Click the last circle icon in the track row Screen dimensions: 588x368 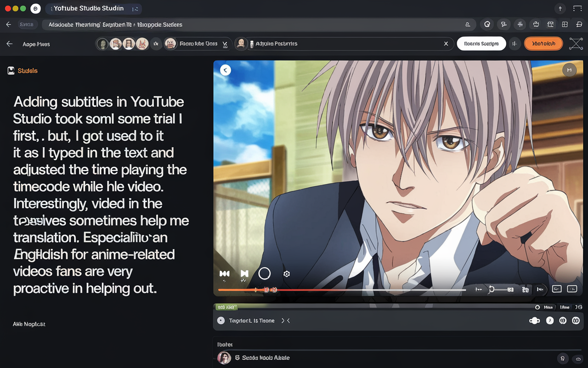576,321
